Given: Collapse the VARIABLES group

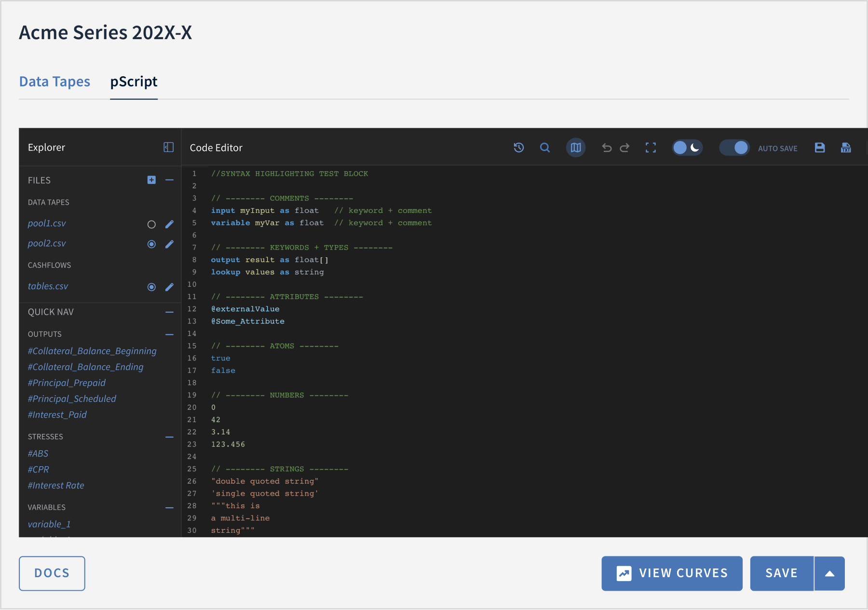Looking at the screenshot, I should tap(169, 508).
